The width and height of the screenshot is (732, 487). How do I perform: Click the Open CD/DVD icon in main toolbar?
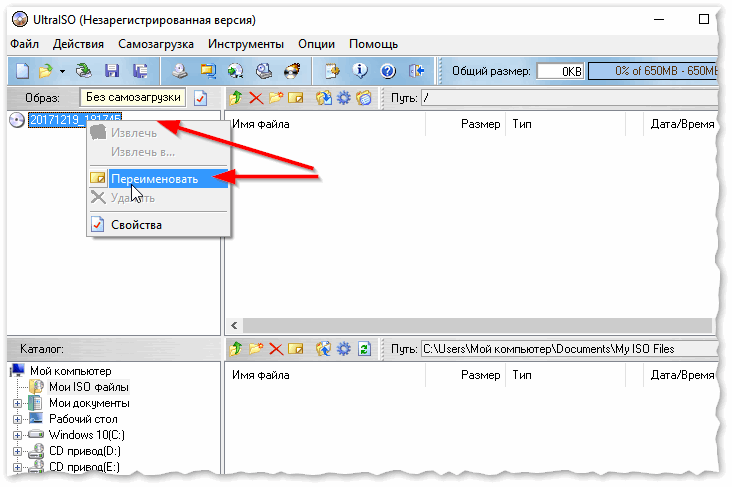tap(84, 71)
